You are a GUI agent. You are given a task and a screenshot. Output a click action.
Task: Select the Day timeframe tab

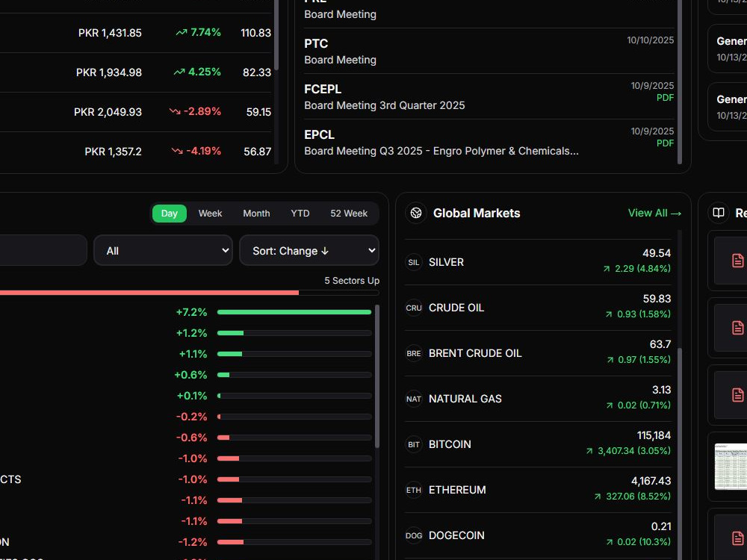[x=169, y=214]
